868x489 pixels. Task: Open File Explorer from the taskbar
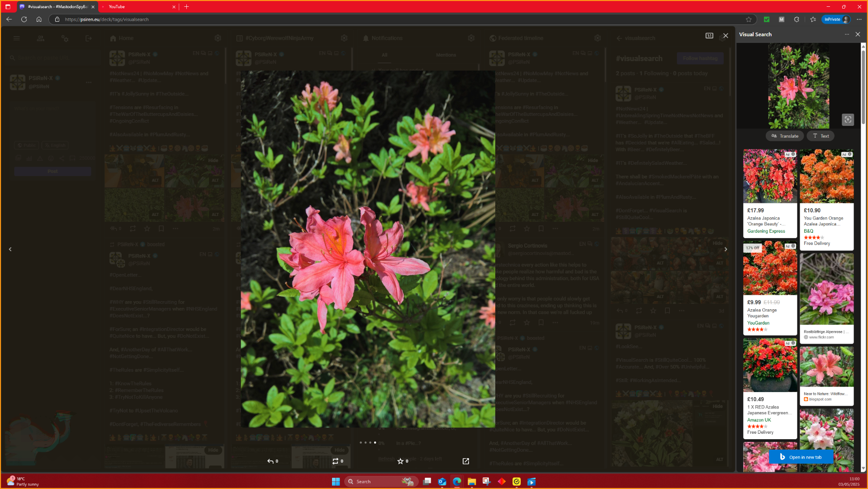click(472, 481)
